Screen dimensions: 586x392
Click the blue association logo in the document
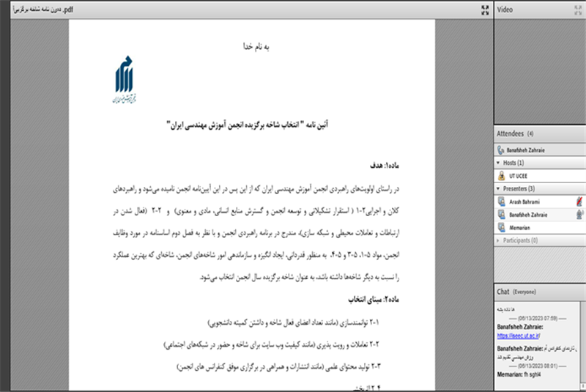[124, 79]
